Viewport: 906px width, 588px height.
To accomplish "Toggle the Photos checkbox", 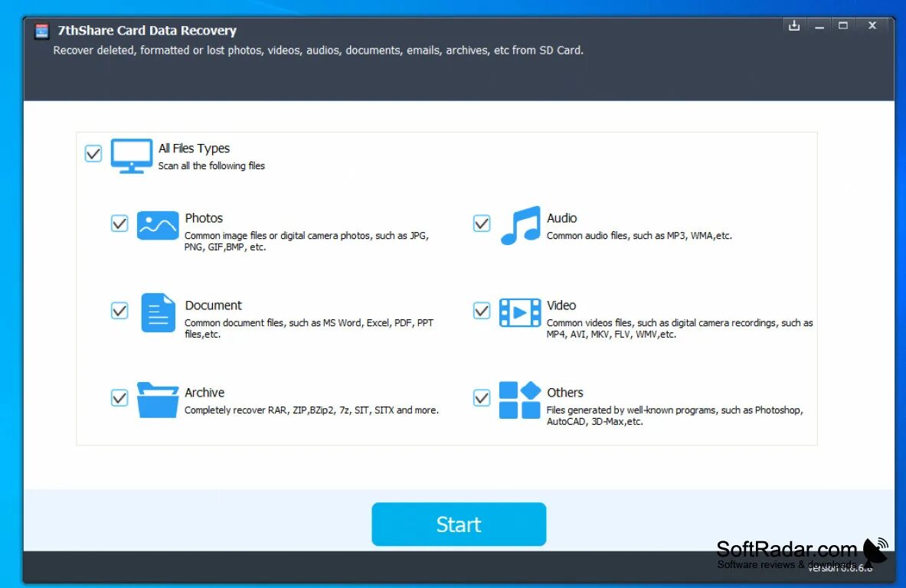I will coord(119,224).
